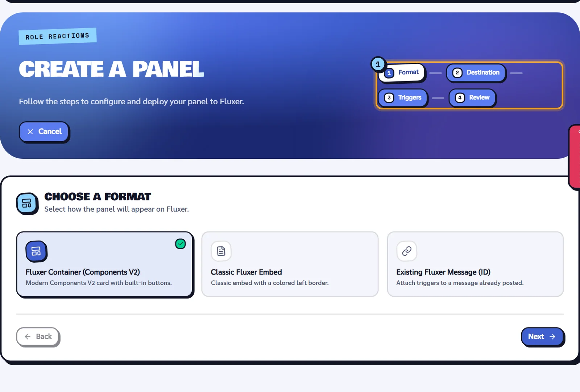The height and width of the screenshot is (392, 580).
Task: Open the Triggers step
Action: click(403, 98)
